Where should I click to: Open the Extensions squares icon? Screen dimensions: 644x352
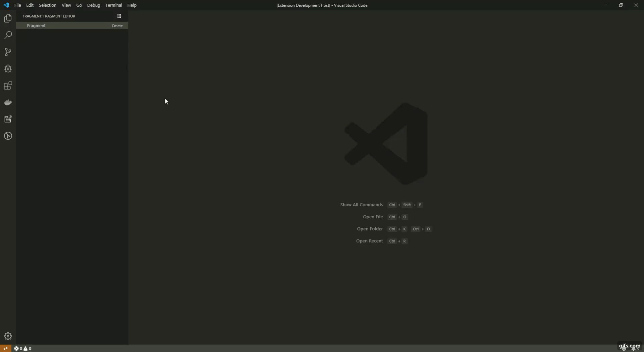[8, 86]
